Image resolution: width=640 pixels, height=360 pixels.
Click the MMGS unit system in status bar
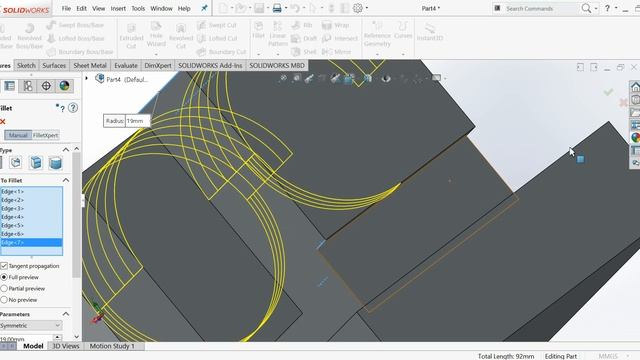[608, 356]
